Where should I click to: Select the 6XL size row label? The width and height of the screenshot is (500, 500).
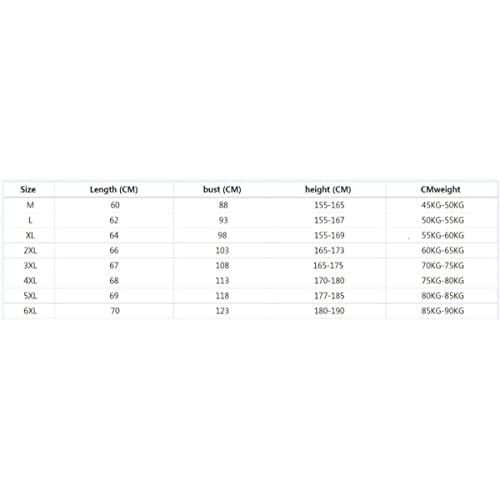(x=30, y=311)
